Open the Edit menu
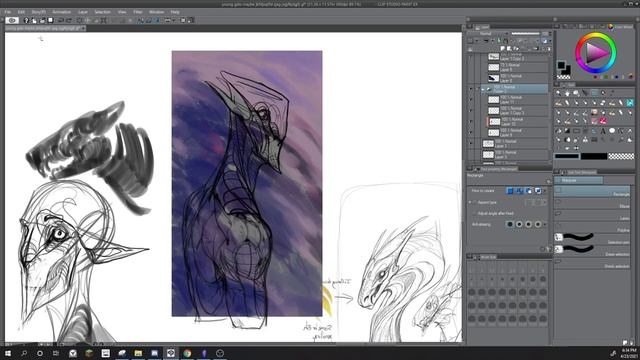This screenshot has height=360, width=640. click(21, 12)
